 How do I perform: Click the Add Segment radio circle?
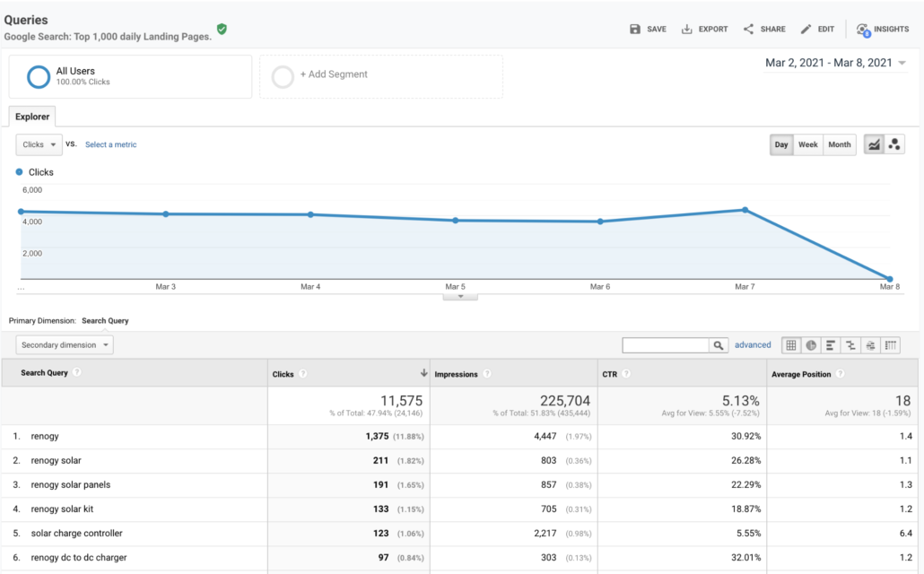283,77
